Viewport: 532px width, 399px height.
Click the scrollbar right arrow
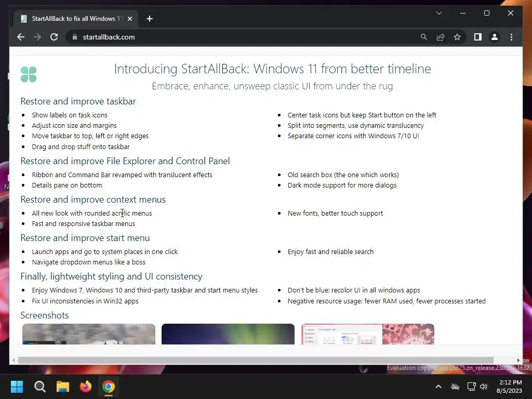(x=518, y=361)
